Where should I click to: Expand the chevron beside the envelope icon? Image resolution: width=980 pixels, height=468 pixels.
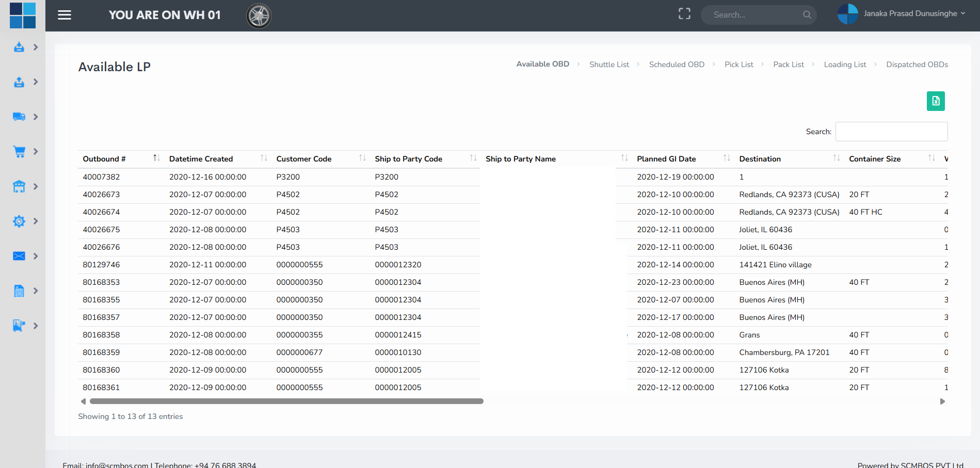36,256
